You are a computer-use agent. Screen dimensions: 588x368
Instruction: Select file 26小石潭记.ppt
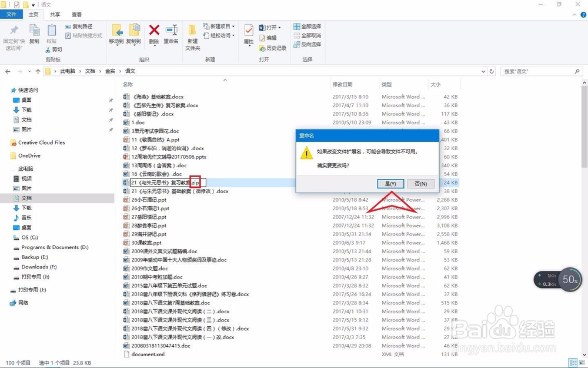145,200
